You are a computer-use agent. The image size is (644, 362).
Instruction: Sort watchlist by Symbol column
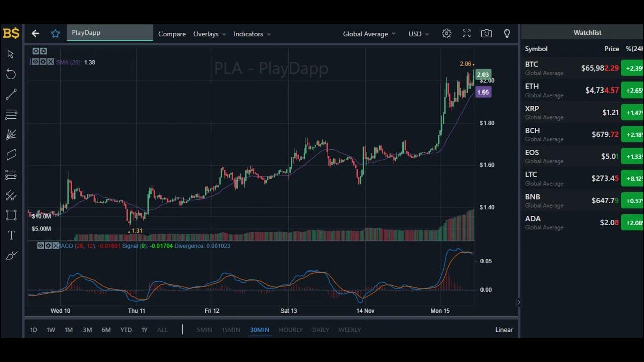coord(536,49)
